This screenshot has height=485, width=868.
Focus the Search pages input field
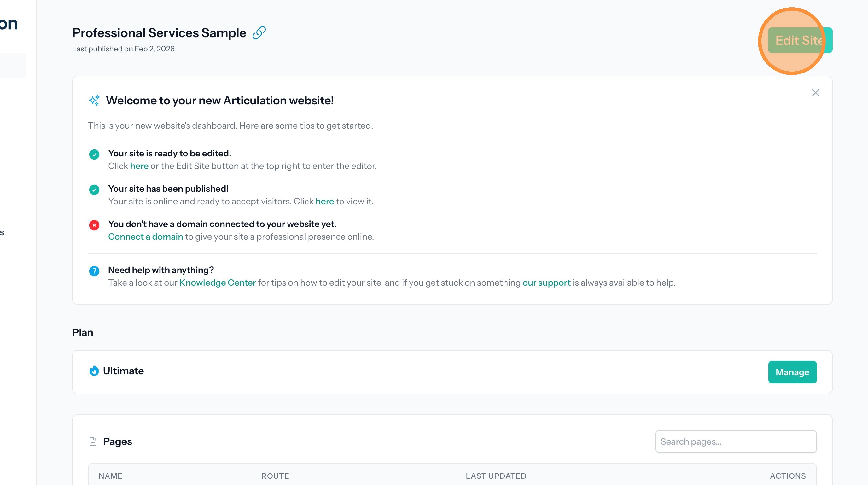point(736,441)
